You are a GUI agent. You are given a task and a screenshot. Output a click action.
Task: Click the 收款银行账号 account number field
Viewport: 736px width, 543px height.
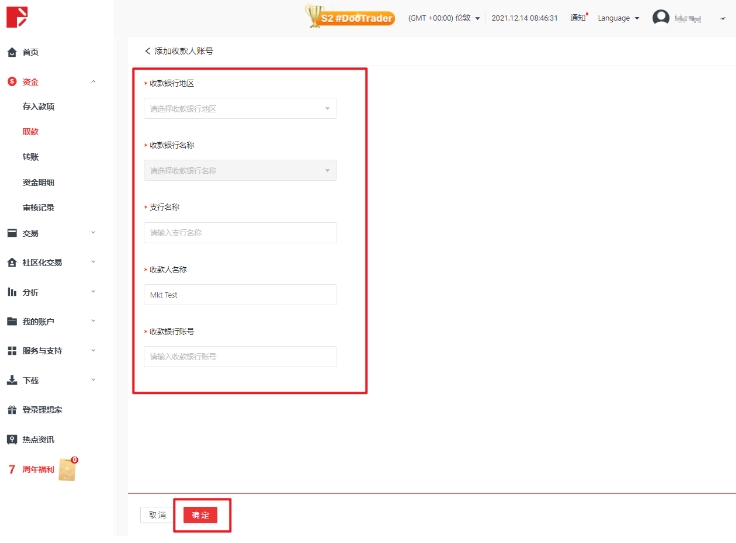point(240,356)
